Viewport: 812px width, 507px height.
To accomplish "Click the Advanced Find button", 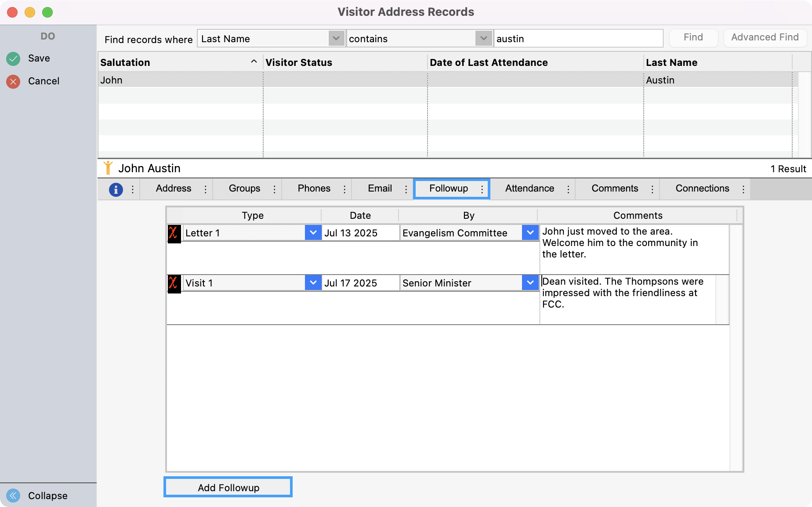I will point(765,37).
